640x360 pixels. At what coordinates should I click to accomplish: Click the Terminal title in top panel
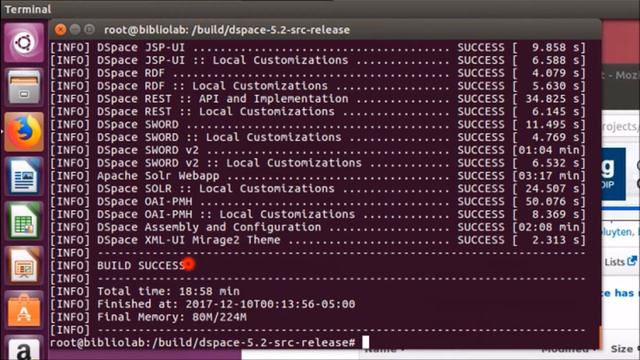tap(28, 9)
